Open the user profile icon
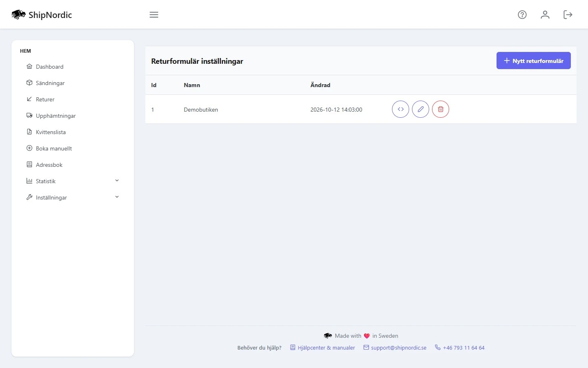The height and width of the screenshot is (368, 588). [545, 15]
